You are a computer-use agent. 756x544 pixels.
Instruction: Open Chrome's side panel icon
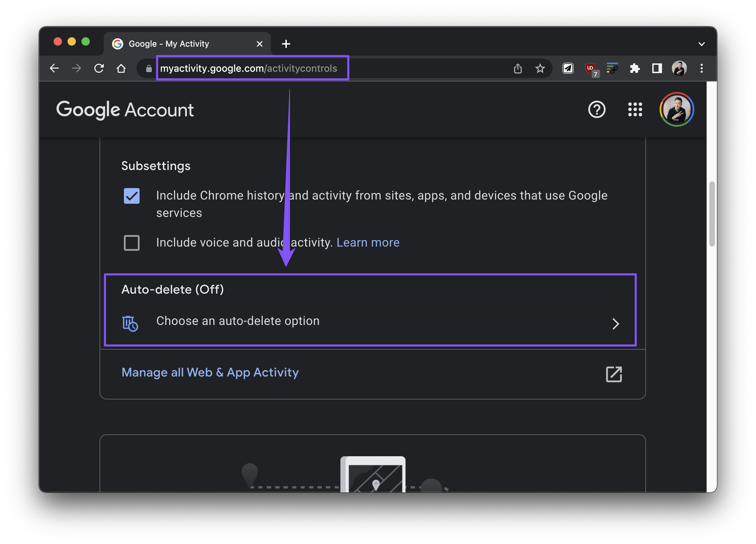[x=657, y=68]
